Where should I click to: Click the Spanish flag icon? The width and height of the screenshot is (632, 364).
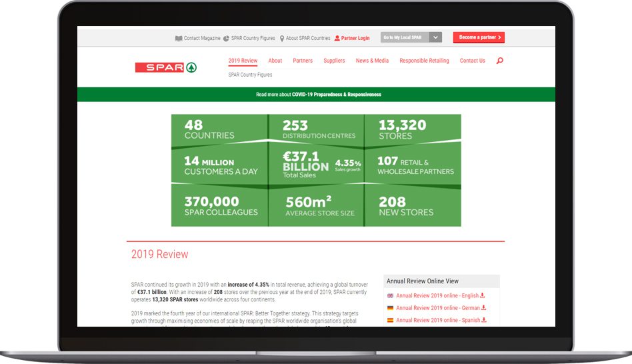click(390, 320)
